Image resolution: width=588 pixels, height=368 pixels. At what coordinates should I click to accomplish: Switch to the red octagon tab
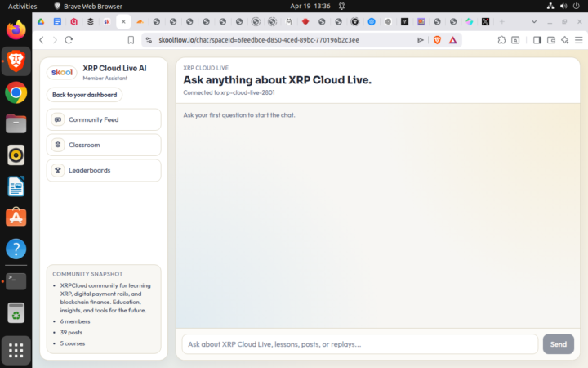(305, 22)
